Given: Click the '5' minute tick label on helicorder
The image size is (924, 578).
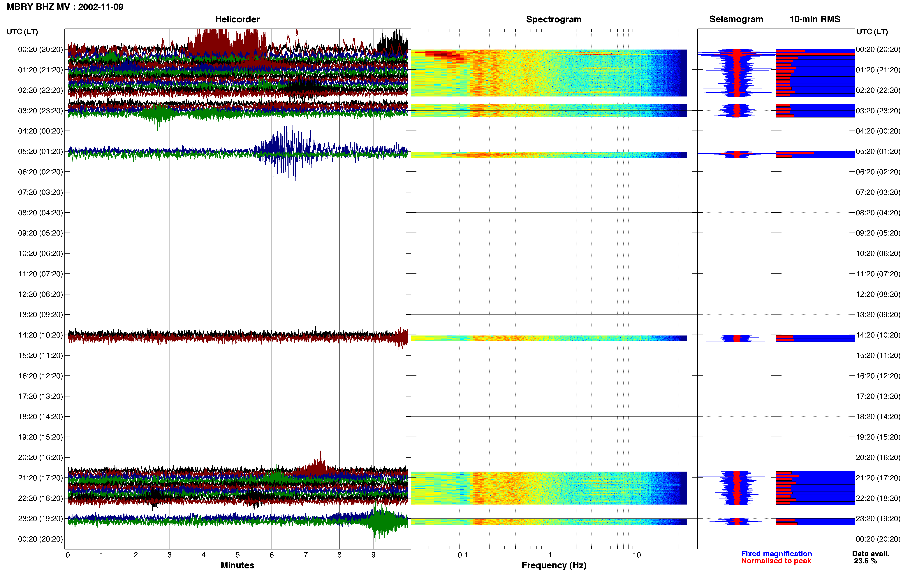Looking at the screenshot, I should 238,555.
